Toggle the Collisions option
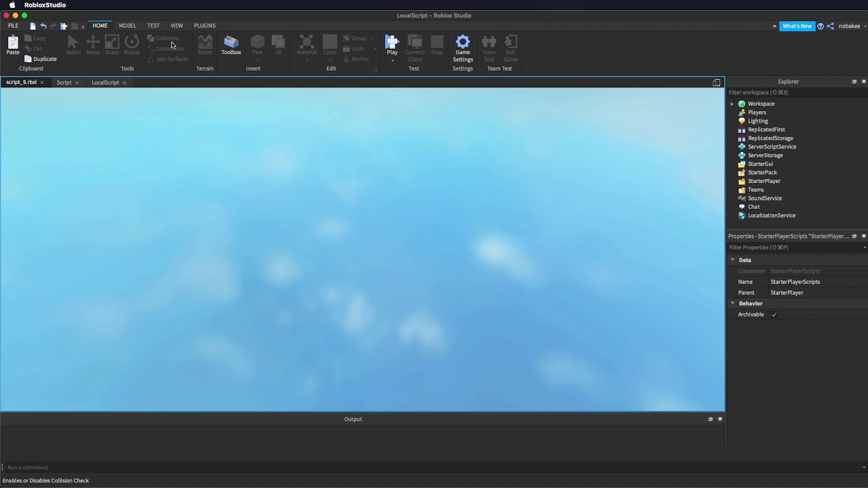Screen dimensions: 868x488 pos(163,39)
